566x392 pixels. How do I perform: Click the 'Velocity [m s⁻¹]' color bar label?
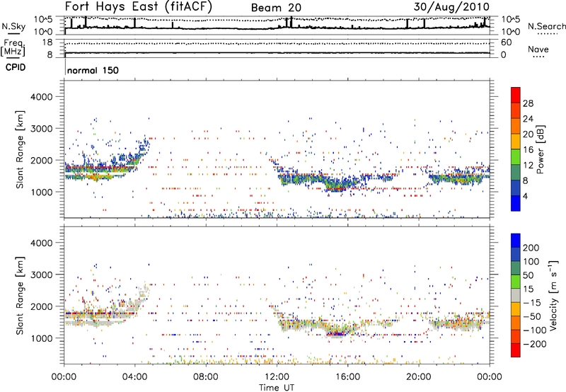click(x=553, y=296)
